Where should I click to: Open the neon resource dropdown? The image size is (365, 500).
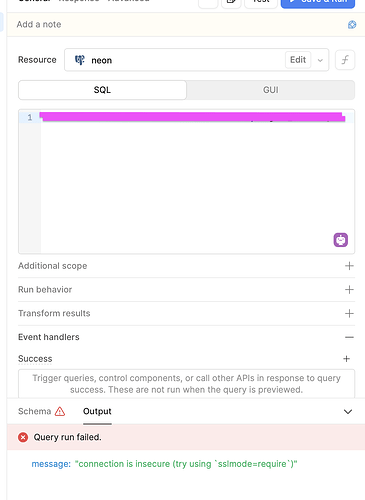(x=196, y=60)
